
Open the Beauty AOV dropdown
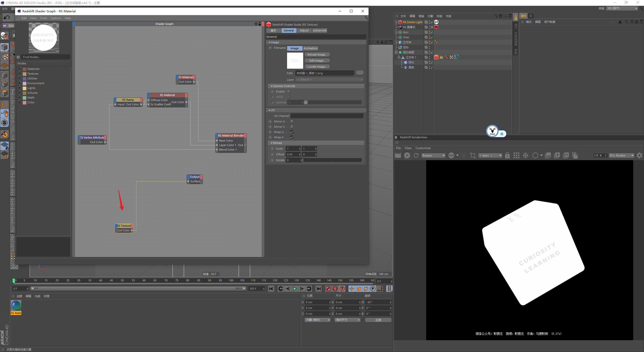pyautogui.click(x=433, y=155)
